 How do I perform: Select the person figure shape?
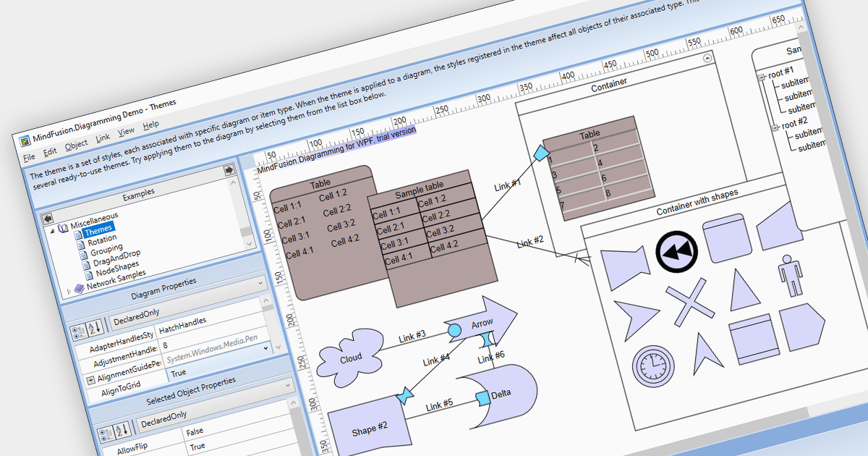[x=790, y=276]
